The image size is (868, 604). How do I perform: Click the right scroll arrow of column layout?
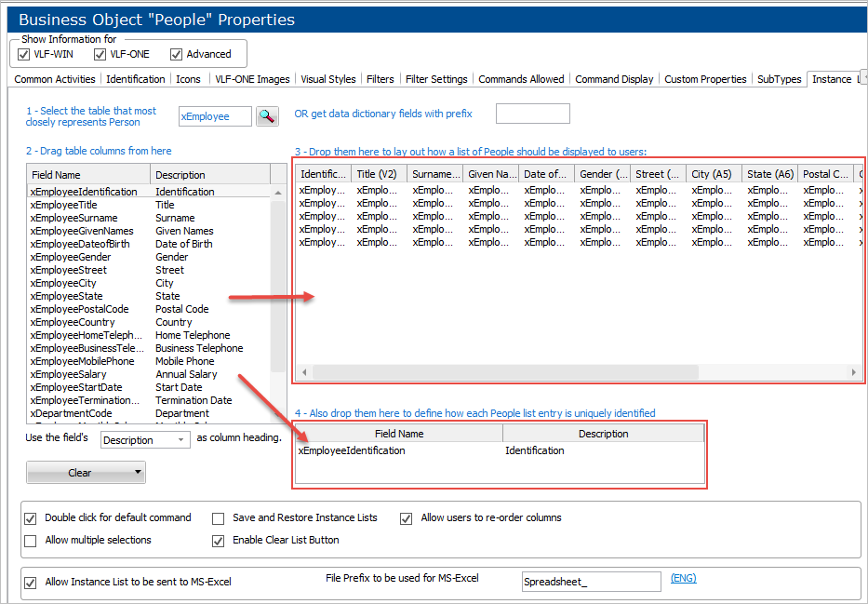pyautogui.click(x=854, y=372)
